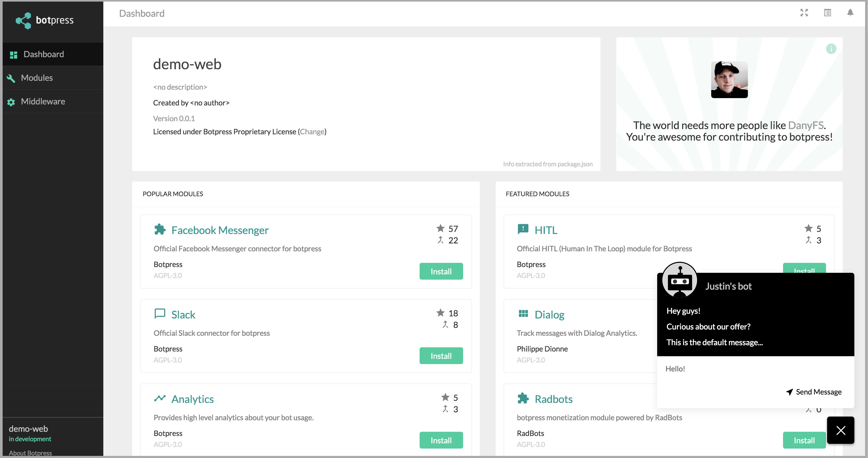This screenshot has width=868, height=458.
Task: Click the botpress logo in sidebar
Action: [x=45, y=20]
